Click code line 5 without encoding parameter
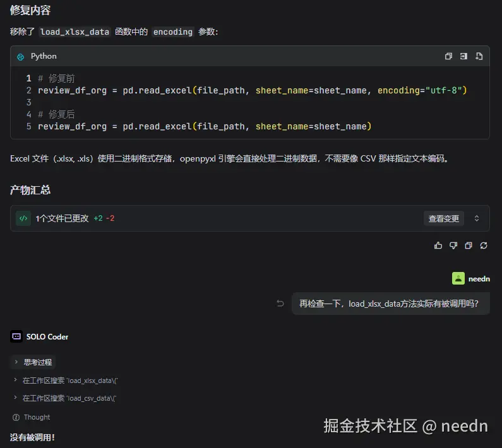Screen dimensions: 502x448 coord(205,126)
